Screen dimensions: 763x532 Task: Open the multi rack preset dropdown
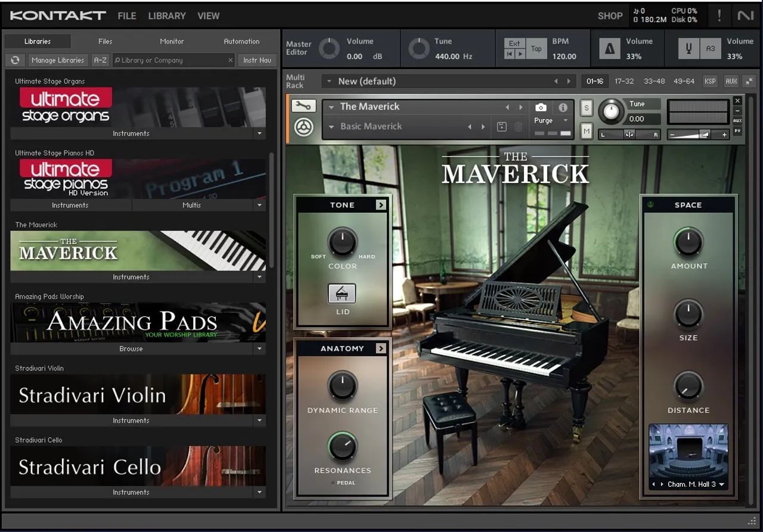[x=328, y=81]
